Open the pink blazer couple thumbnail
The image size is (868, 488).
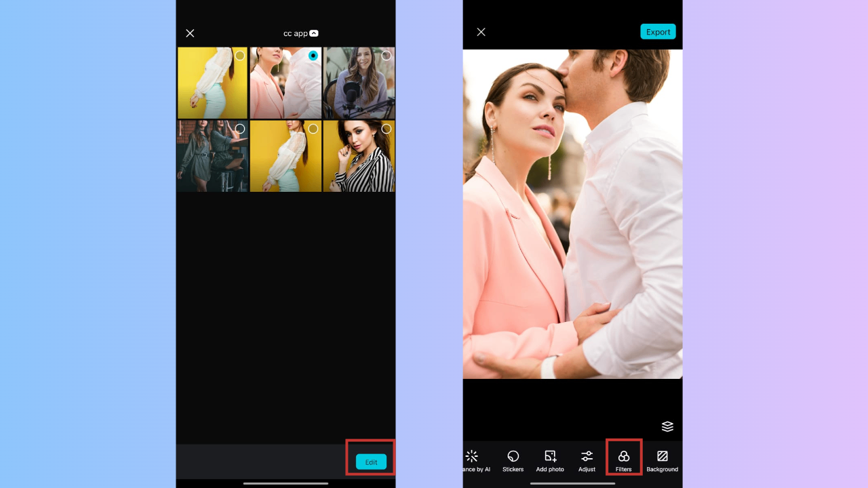285,83
